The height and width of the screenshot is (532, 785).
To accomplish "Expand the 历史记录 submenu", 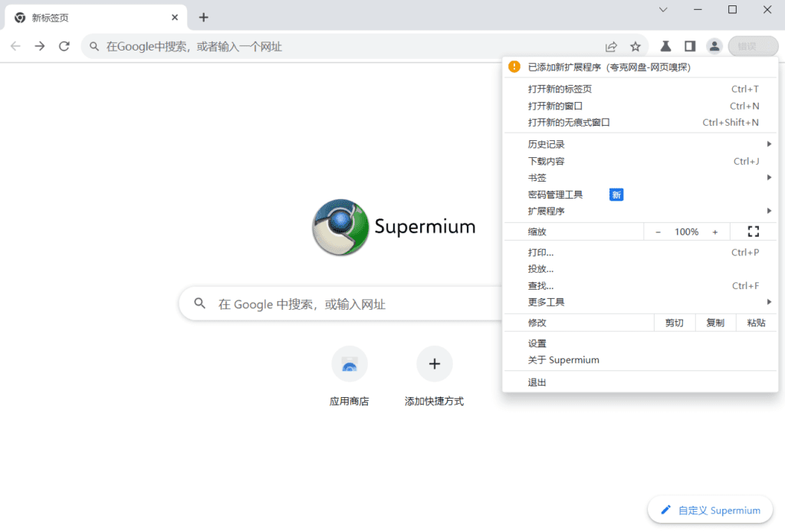I will point(640,145).
